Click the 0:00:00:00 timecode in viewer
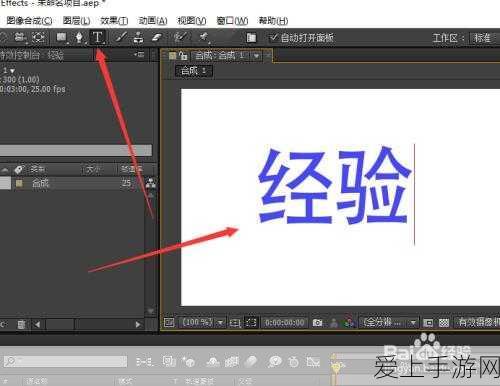The height and width of the screenshot is (386, 500). click(284, 323)
